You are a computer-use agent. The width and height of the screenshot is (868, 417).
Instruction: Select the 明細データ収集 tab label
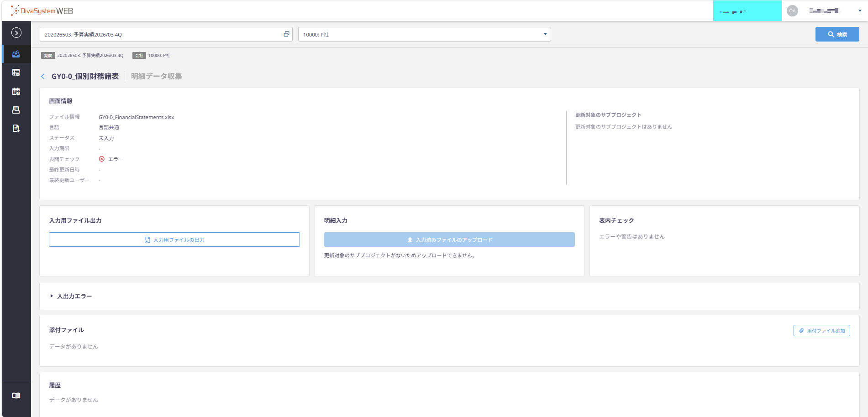click(156, 77)
